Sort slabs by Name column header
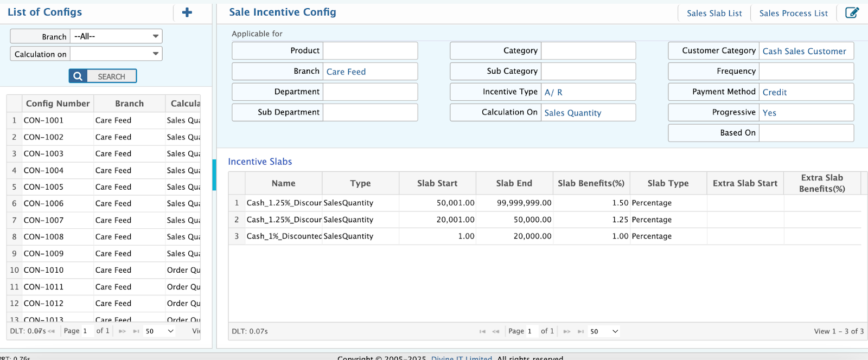This screenshot has height=360, width=868. pyautogui.click(x=283, y=183)
